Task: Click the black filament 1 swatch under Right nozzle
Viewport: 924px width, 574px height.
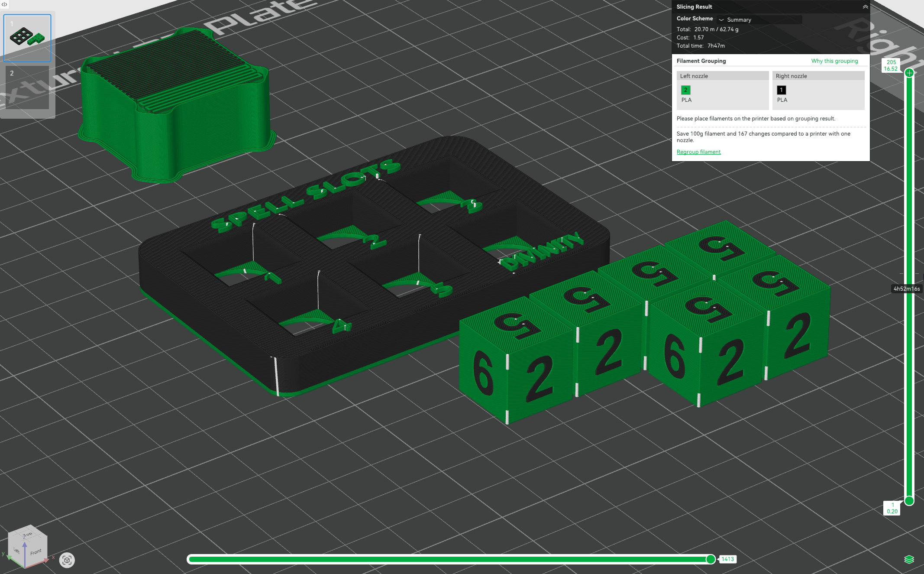Action: 781,90
